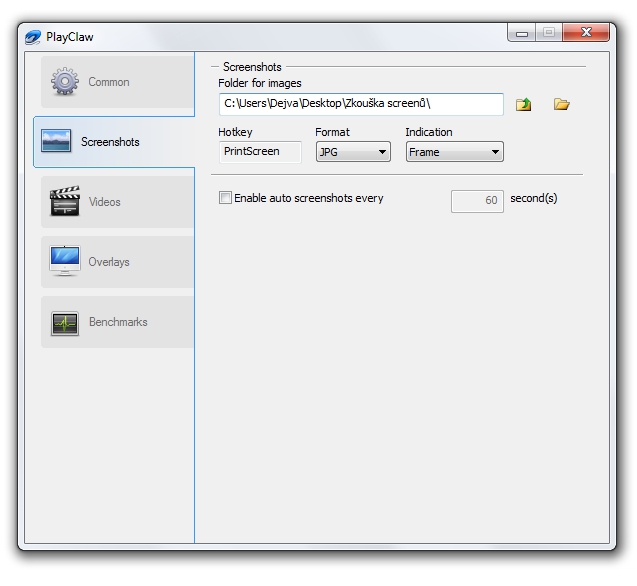Click the heartbeat monitor icon for Benchmarks

[x=65, y=322]
